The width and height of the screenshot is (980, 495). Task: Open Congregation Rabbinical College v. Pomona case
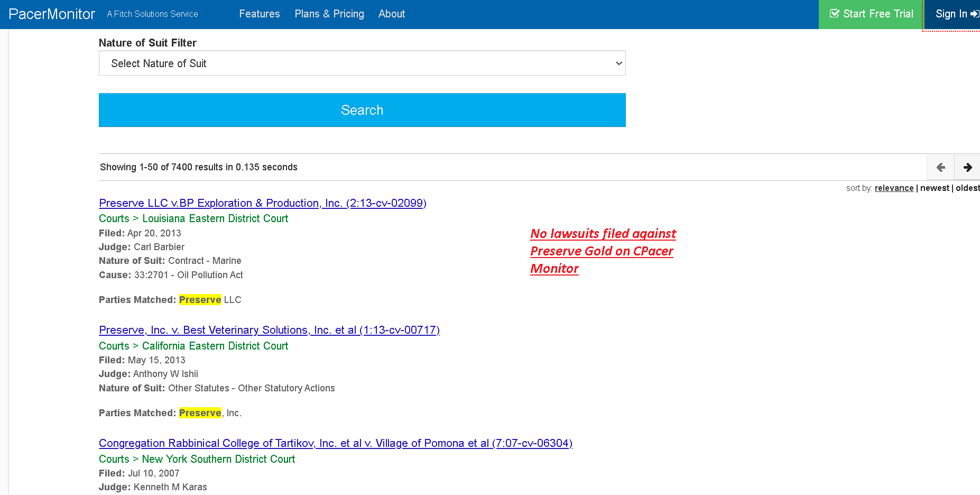(336, 443)
